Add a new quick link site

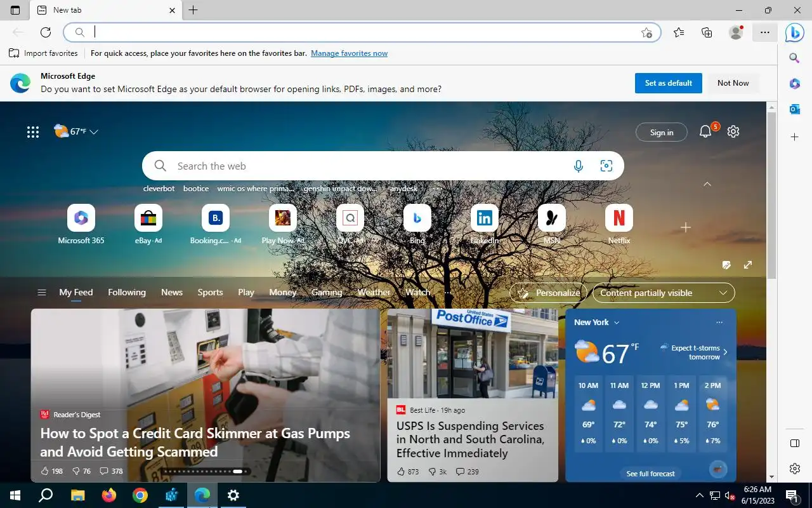pos(686,227)
